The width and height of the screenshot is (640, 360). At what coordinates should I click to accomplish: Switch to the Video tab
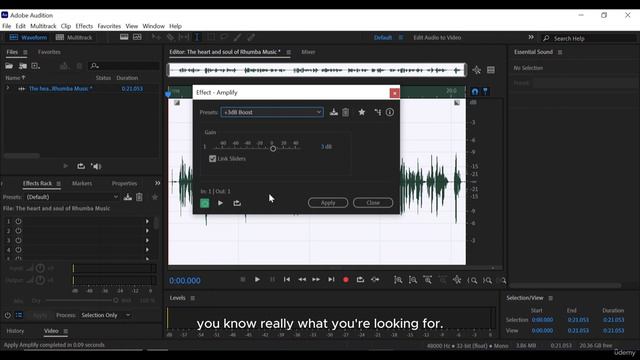click(x=51, y=331)
